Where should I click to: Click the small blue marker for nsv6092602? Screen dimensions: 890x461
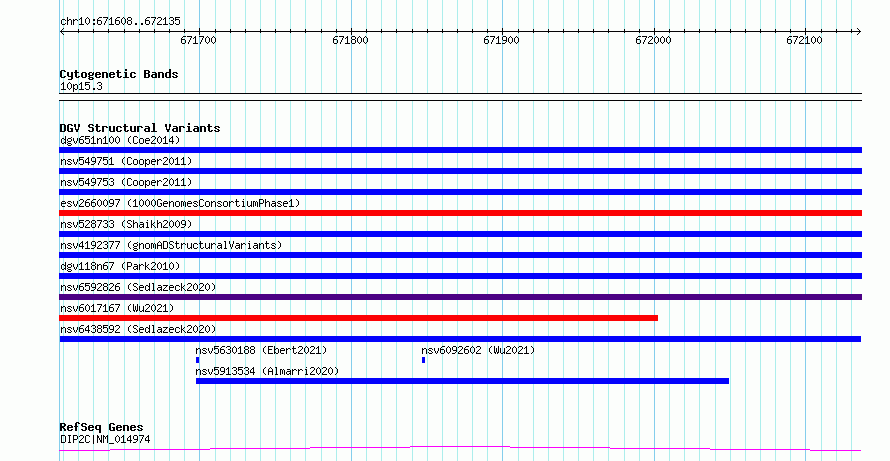click(x=423, y=360)
